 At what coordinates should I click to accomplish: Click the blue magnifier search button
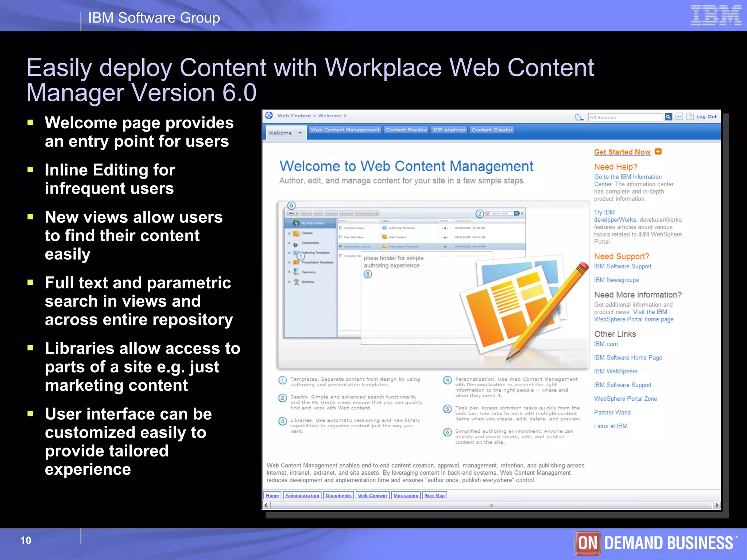click(x=668, y=117)
